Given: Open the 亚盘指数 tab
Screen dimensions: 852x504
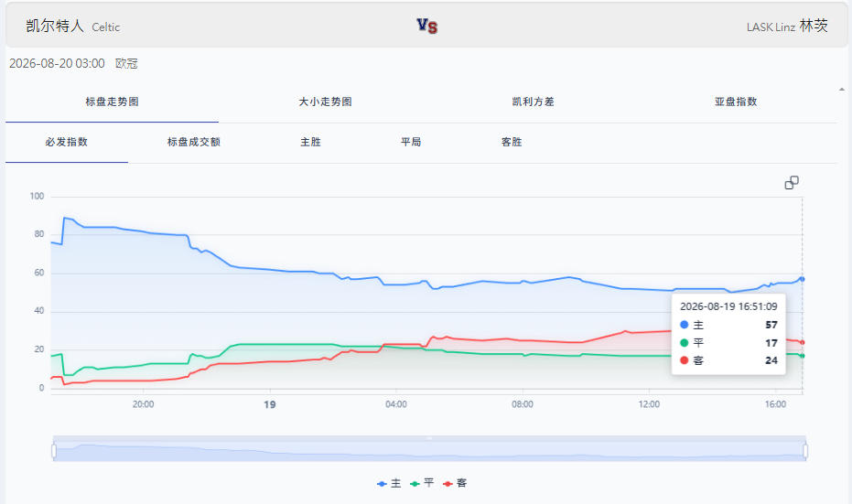Looking at the screenshot, I should click(736, 102).
